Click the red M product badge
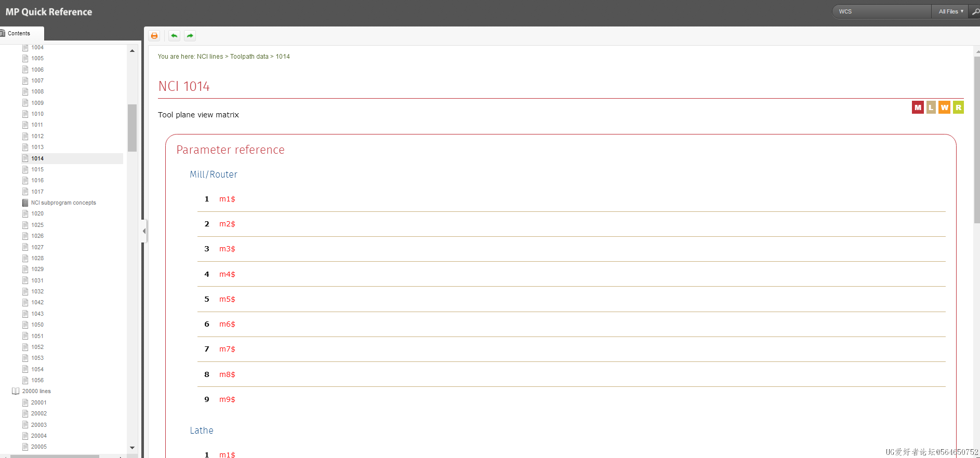 click(918, 107)
